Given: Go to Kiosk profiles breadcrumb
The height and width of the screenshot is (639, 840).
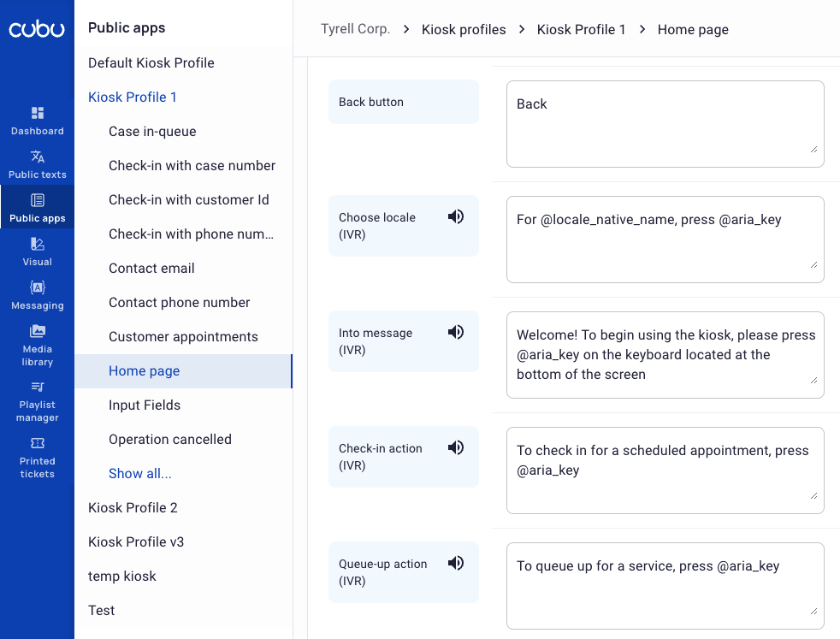Looking at the screenshot, I should [464, 29].
